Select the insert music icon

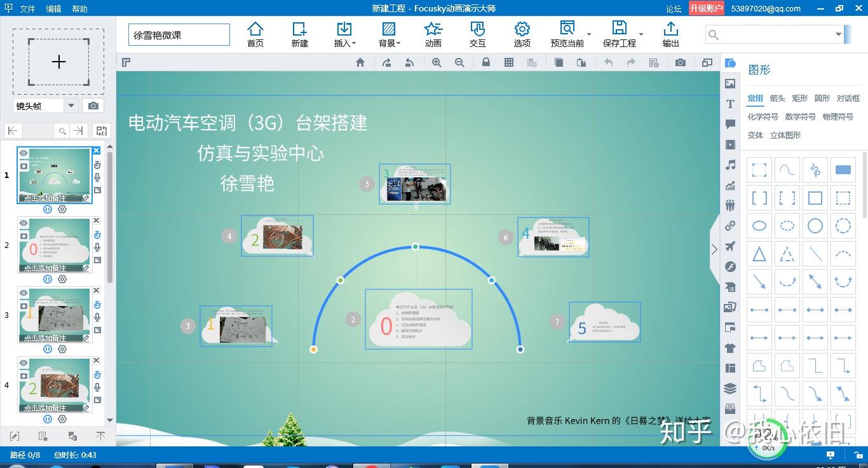pos(730,165)
